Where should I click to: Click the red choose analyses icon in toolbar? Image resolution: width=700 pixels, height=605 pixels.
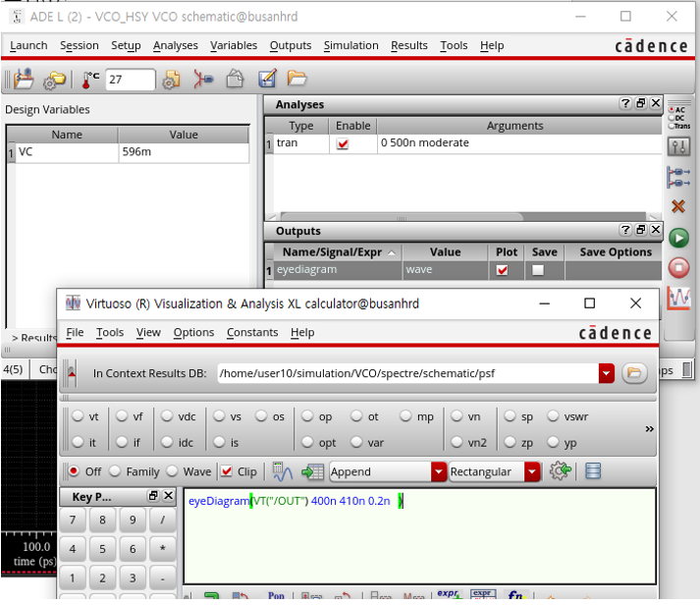(203, 79)
